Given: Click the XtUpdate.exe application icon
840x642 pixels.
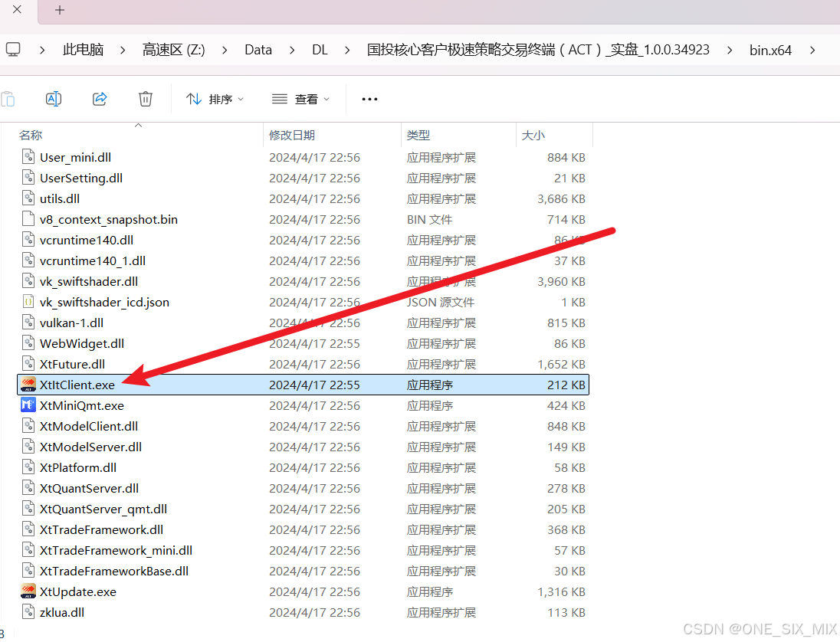Looking at the screenshot, I should (x=28, y=591).
